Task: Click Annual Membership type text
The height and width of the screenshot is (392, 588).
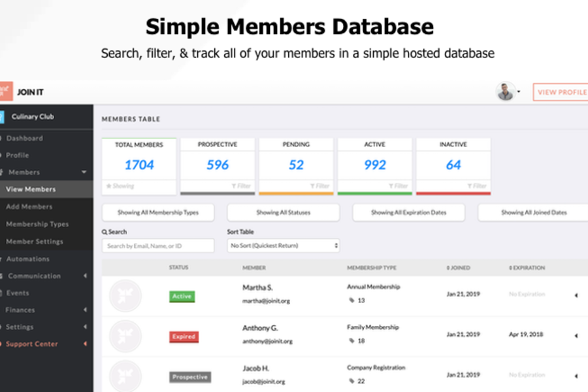Action: [x=374, y=287]
